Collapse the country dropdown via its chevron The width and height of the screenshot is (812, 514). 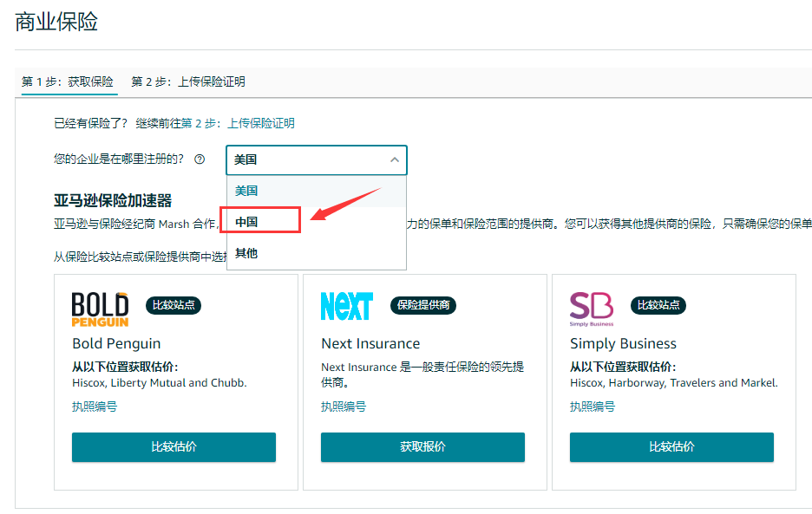395,160
